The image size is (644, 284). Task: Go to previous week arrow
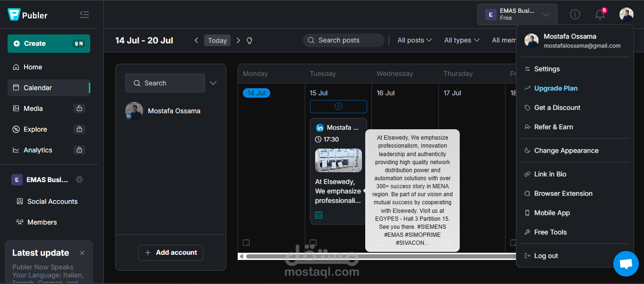coord(197,41)
